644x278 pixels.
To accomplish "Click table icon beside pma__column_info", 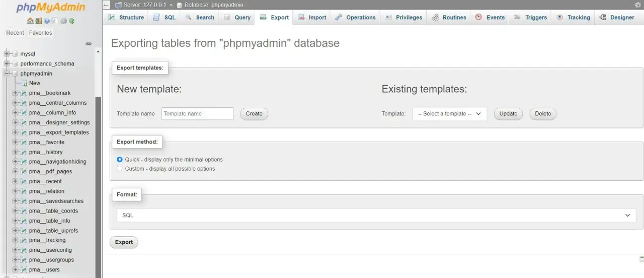I will point(24,113).
